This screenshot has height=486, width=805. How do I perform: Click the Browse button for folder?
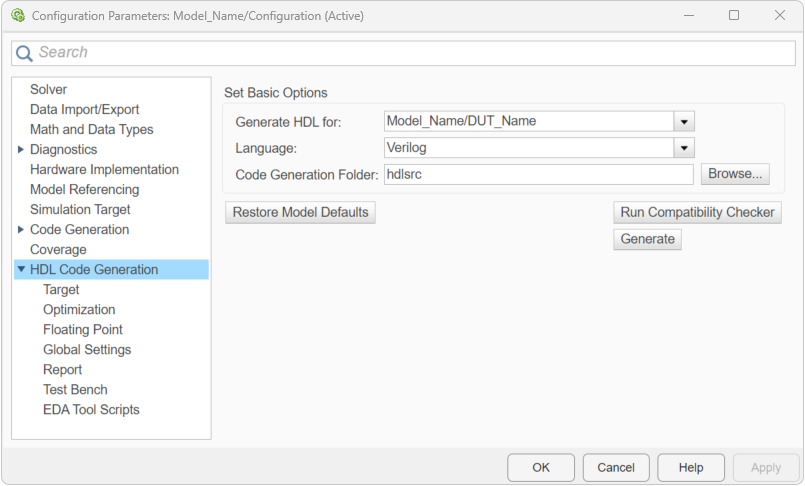(735, 174)
